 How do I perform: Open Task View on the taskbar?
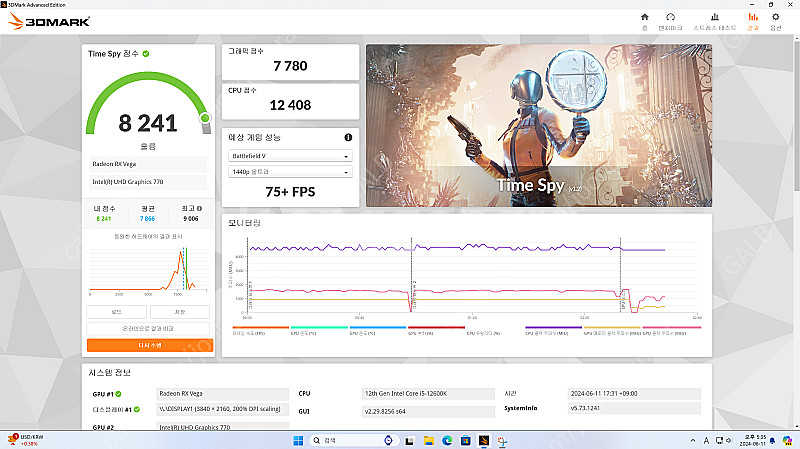[409, 441]
